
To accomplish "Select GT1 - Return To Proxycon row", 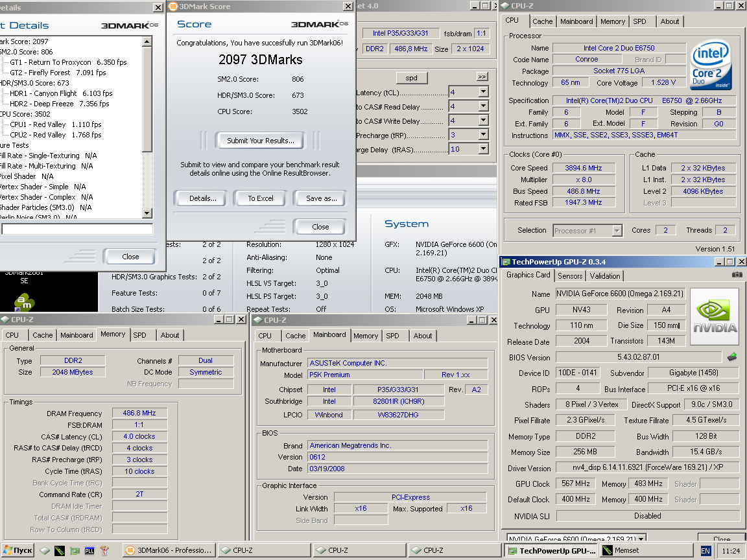I will [x=68, y=62].
